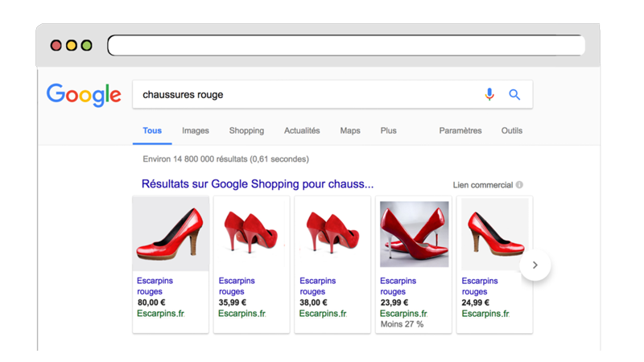This screenshot has height=362, width=644.
Task: Select the Actualités tab
Action: 302,130
